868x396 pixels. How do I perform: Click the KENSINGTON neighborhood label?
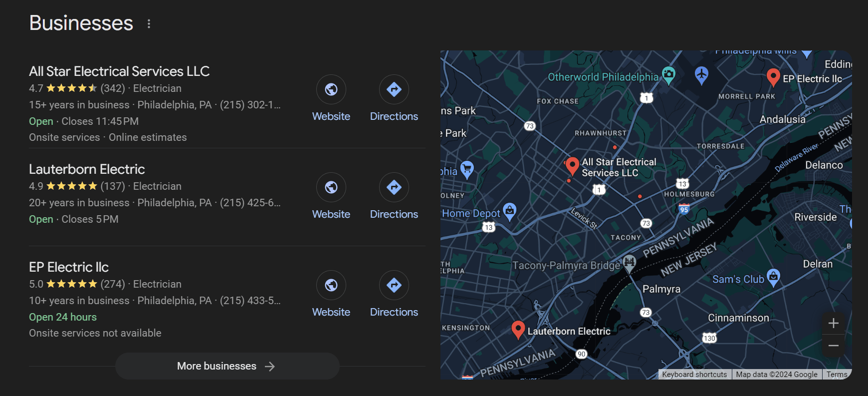point(466,328)
